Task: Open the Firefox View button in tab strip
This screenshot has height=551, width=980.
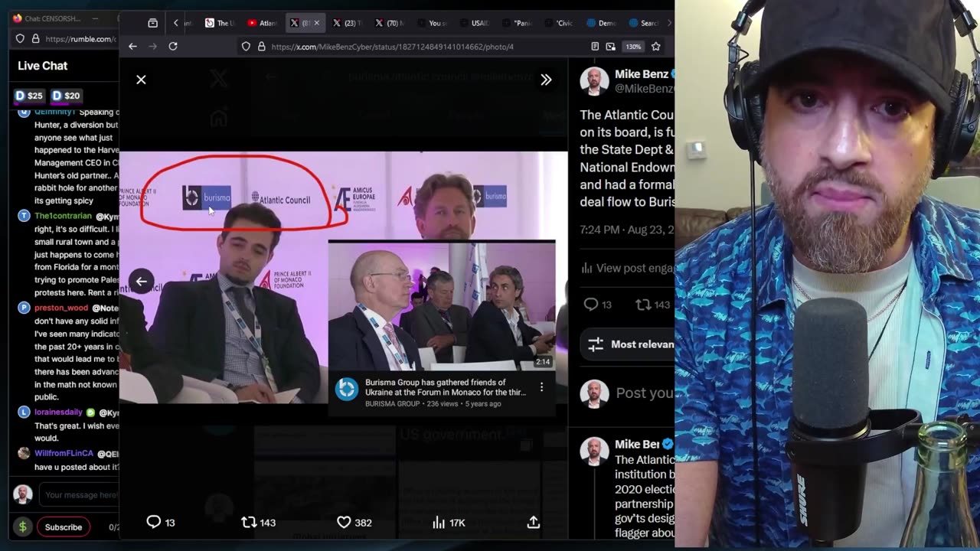Action: tap(152, 23)
